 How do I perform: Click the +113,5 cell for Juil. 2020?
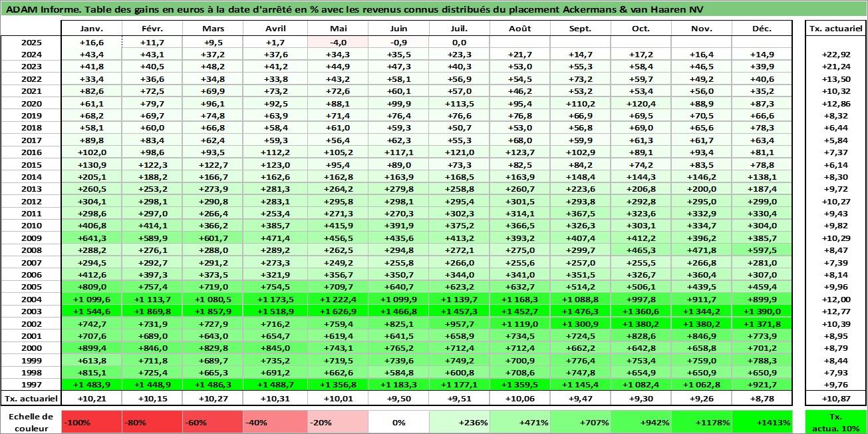459,103
